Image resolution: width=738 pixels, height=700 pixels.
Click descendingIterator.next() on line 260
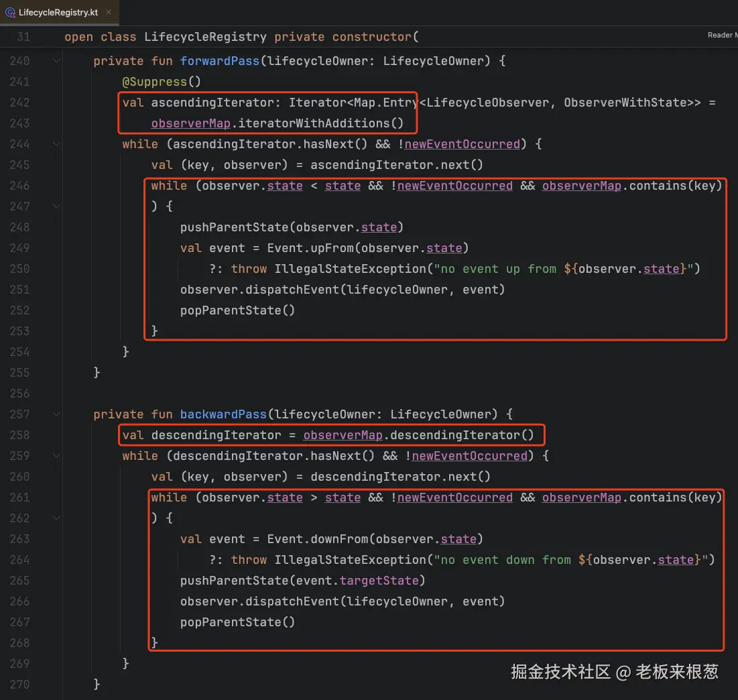tap(401, 477)
